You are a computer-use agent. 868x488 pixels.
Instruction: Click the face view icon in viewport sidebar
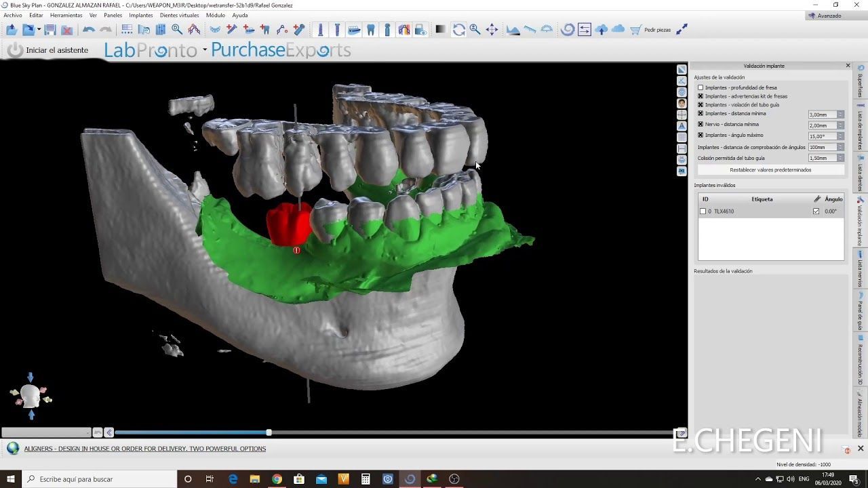(682, 103)
